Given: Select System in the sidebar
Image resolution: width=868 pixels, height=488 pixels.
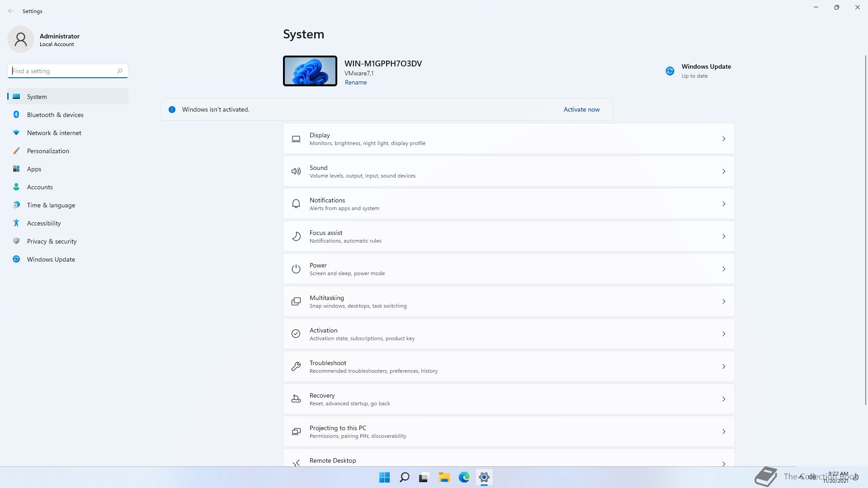Looking at the screenshot, I should click(68, 97).
